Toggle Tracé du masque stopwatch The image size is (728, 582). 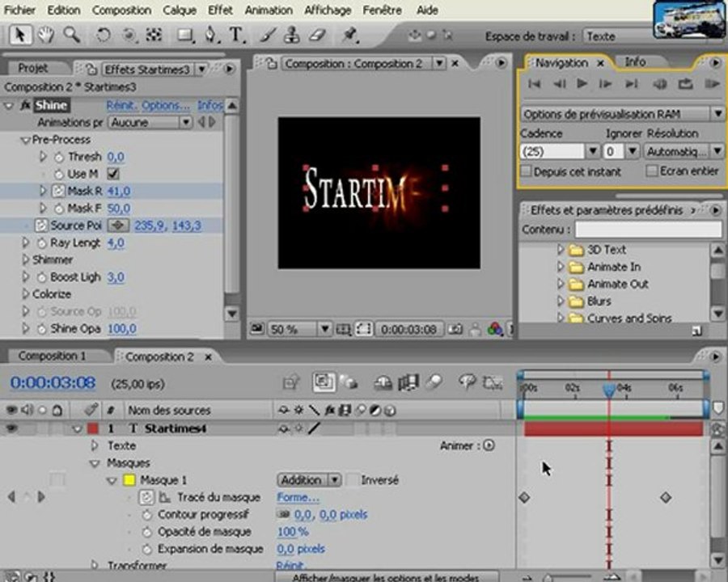[x=146, y=497]
